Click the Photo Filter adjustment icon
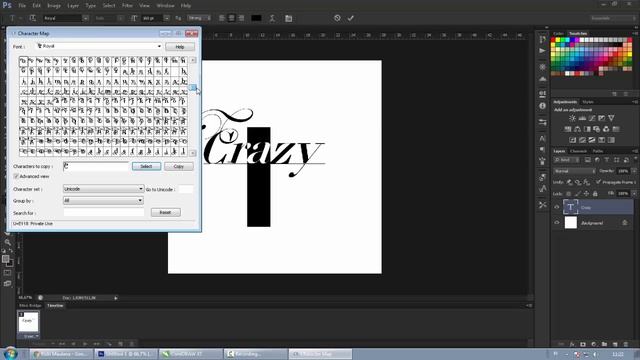The height and width of the screenshot is (360, 640). [596, 129]
